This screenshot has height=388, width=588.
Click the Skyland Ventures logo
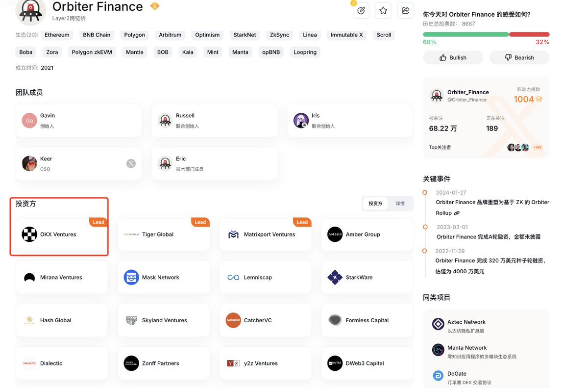click(x=131, y=321)
